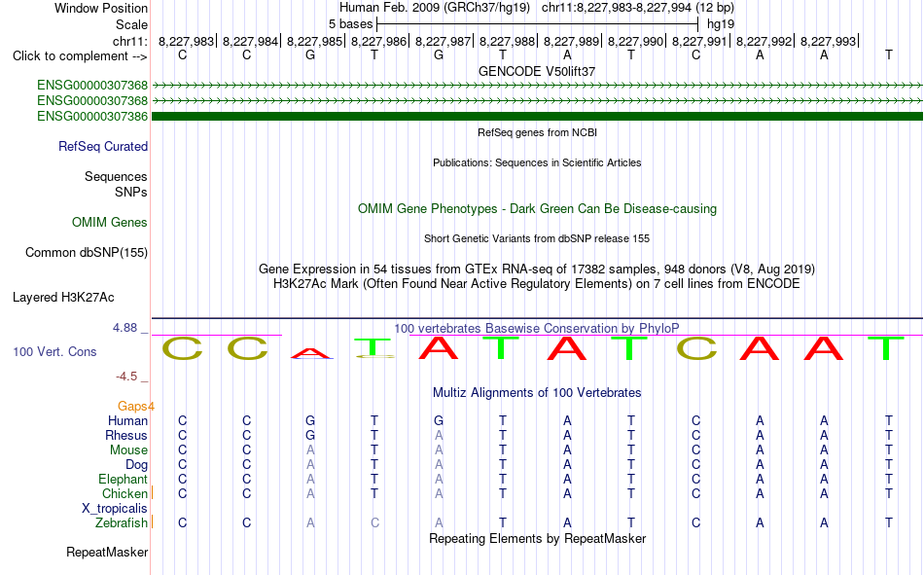Click the orange insertion marker beside Zebrafish

(153, 521)
